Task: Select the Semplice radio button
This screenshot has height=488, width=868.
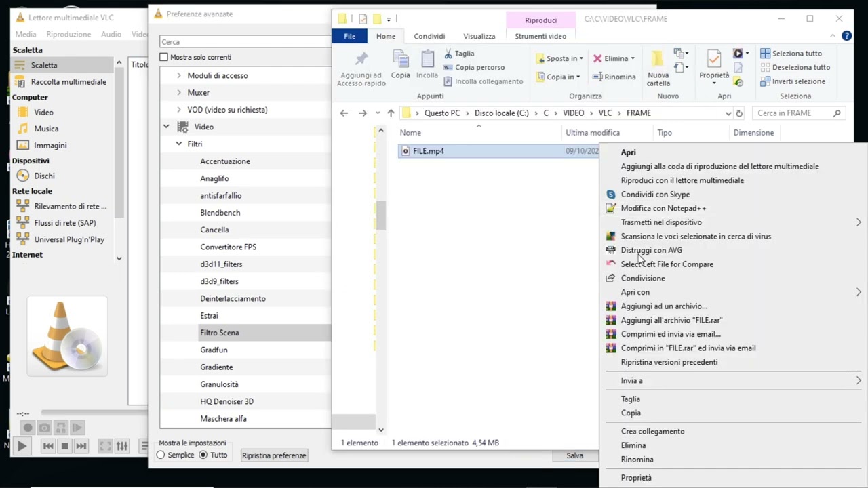Action: coord(161,455)
